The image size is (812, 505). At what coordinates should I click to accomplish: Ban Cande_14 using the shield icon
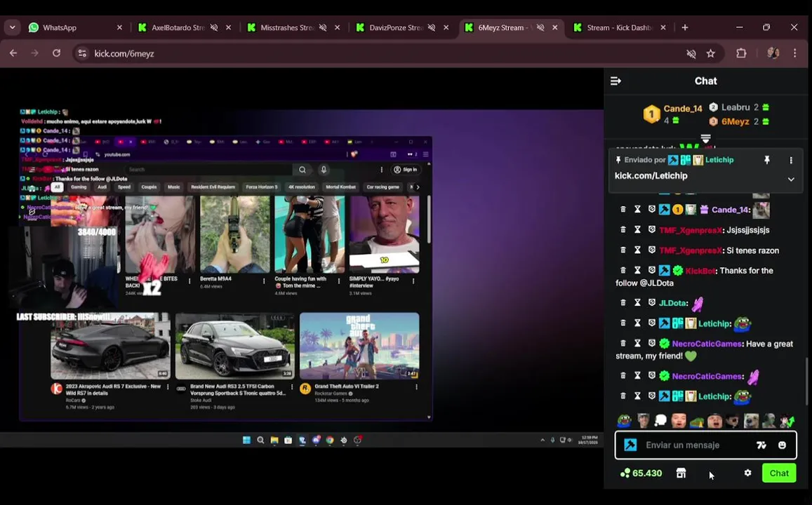coord(651,210)
